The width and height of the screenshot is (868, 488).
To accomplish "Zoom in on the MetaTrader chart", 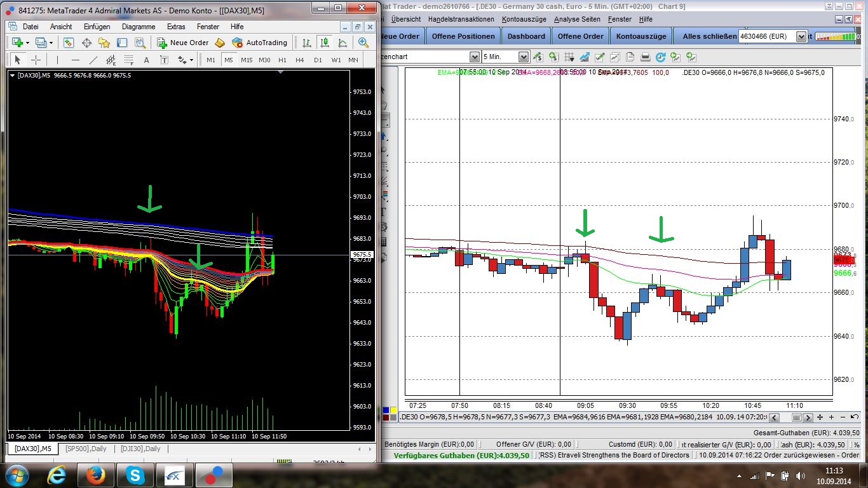I will 363,43.
